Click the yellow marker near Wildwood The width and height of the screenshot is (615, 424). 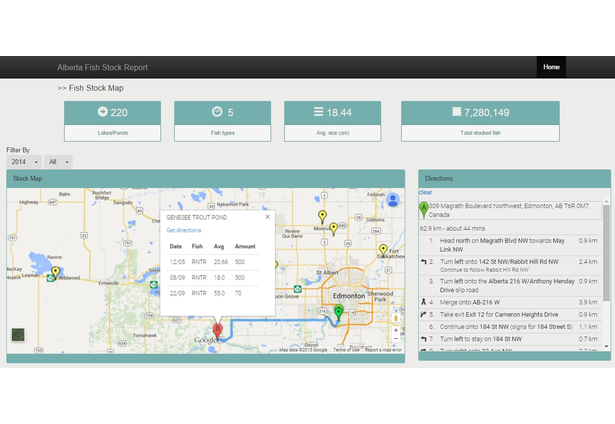point(55,272)
